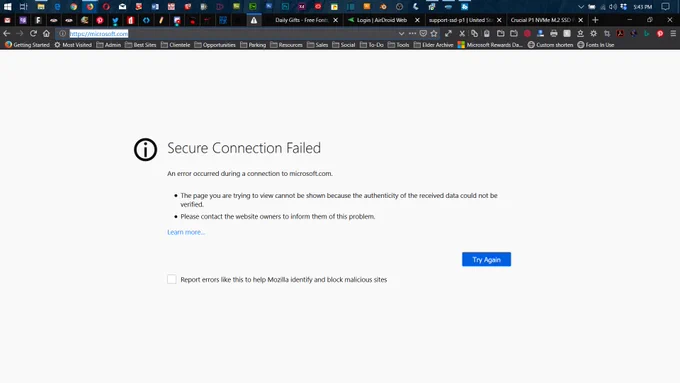Click the Adobe Acrobat PDF toolbar icon
Screen dimensions: 680x383
point(620,33)
